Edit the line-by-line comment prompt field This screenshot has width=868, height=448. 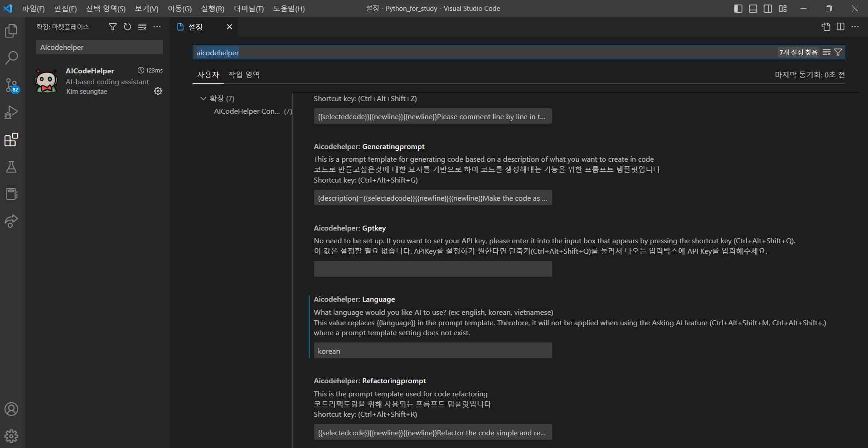[x=433, y=116]
